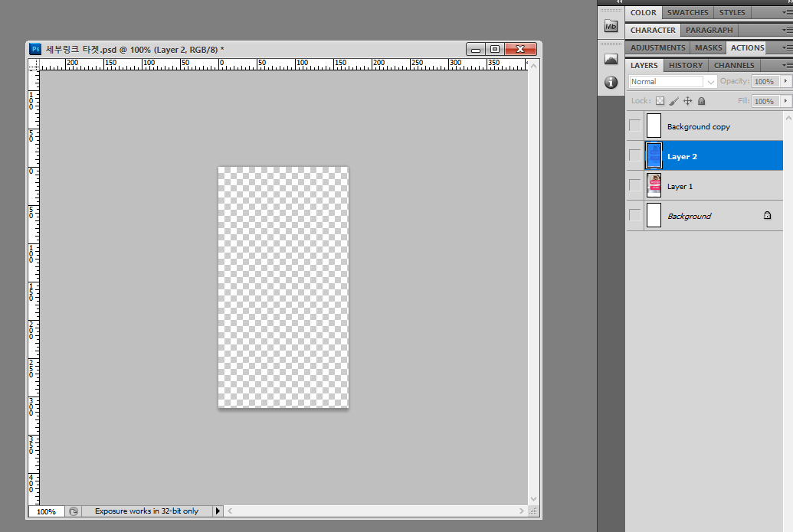This screenshot has width=793, height=532.
Task: Click the zoom 100% field
Action: point(46,511)
